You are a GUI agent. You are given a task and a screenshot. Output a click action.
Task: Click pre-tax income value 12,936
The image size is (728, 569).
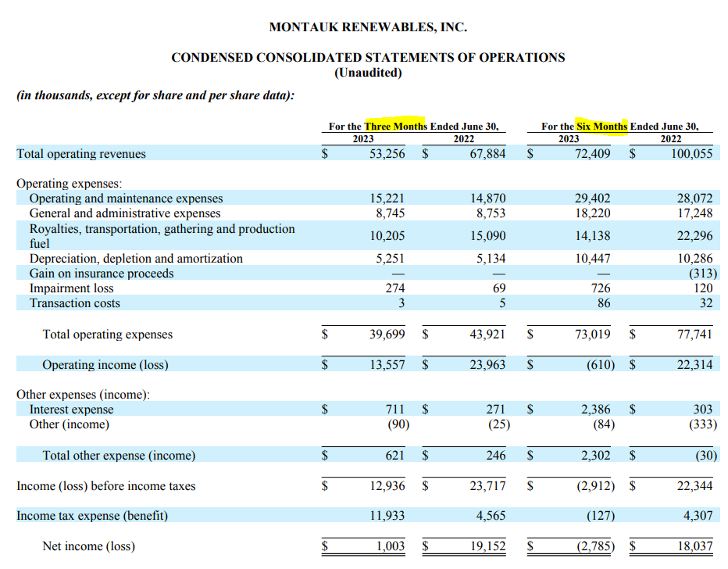pyautogui.click(x=387, y=486)
